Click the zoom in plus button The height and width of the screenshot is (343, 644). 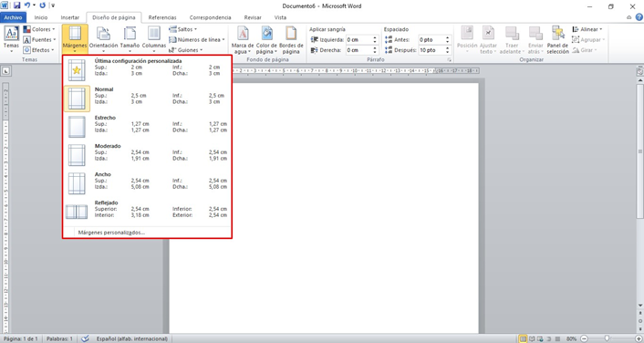click(639, 338)
